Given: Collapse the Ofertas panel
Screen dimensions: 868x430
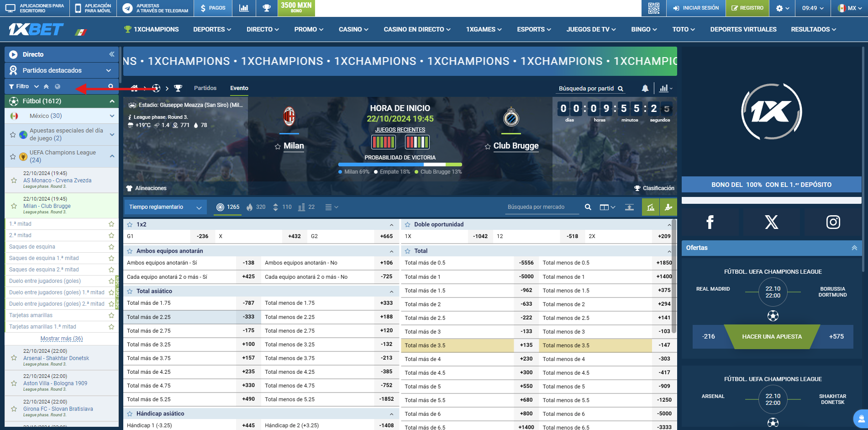Looking at the screenshot, I should 854,248.
